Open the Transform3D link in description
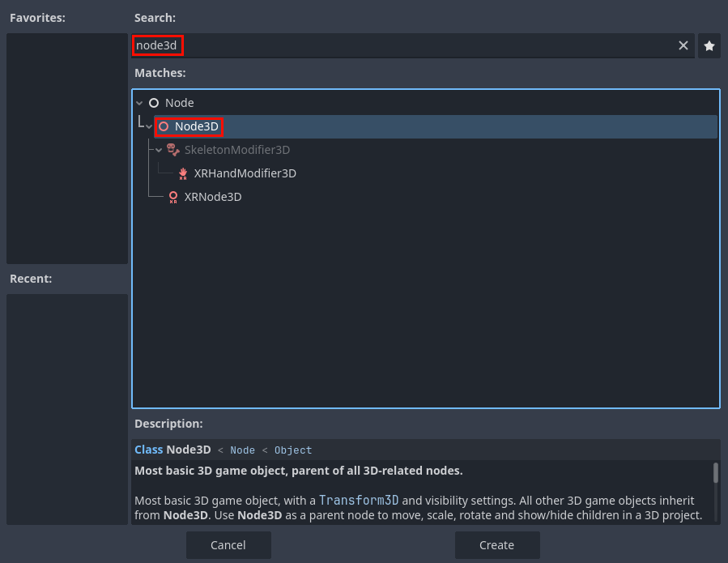728x563 pixels. tap(359, 501)
